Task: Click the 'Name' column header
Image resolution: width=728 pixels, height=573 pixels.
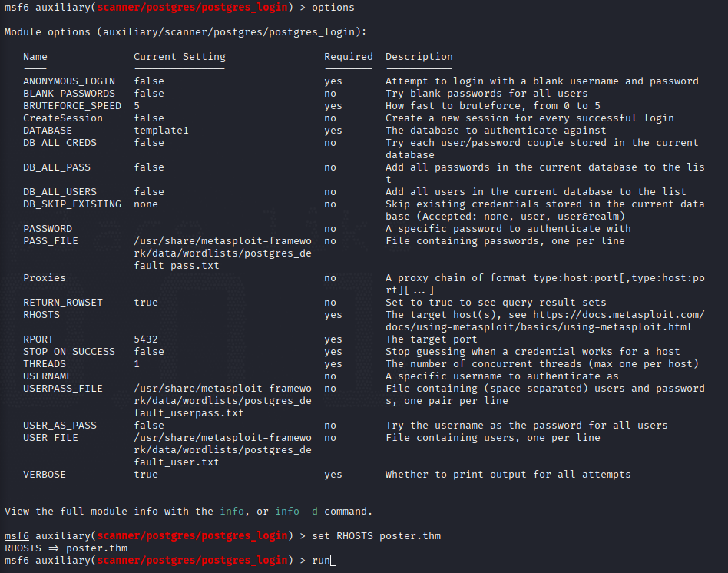Action: (x=35, y=57)
